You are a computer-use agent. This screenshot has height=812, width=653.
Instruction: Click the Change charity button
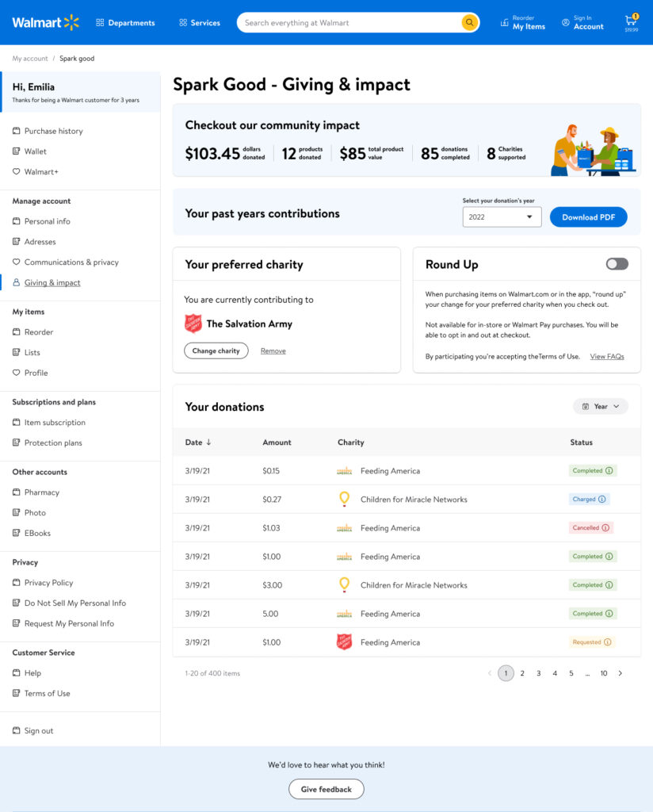(216, 350)
